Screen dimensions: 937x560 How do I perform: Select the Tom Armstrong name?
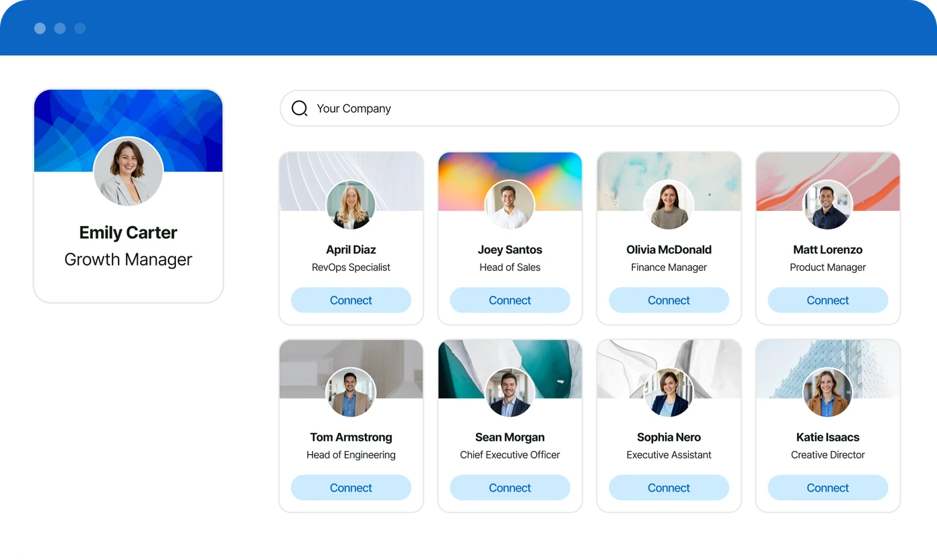tap(351, 437)
